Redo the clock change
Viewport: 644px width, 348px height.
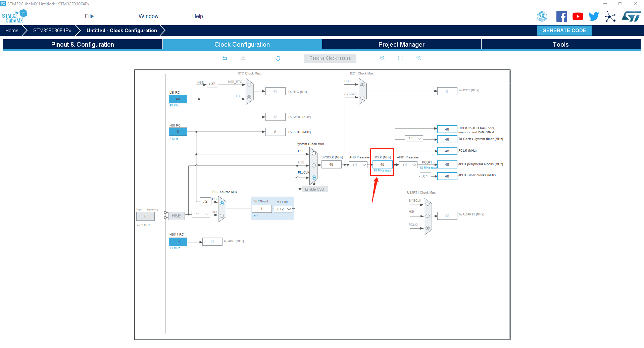(243, 58)
